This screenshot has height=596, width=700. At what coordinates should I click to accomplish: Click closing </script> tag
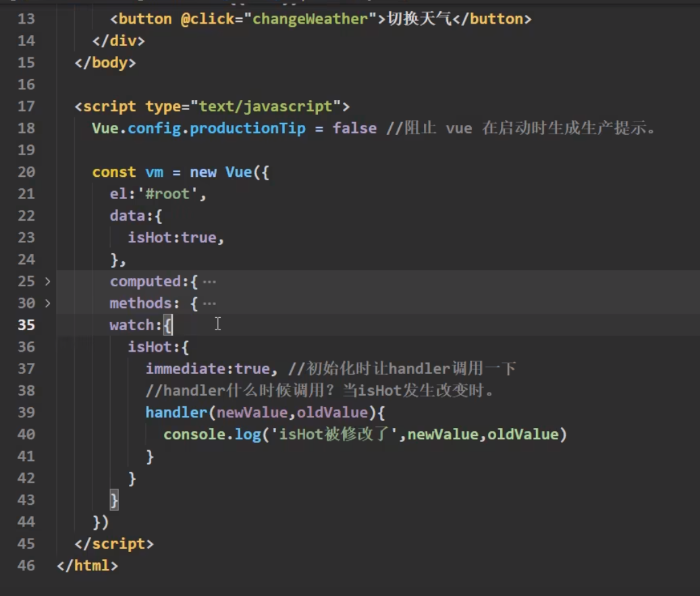point(114,544)
